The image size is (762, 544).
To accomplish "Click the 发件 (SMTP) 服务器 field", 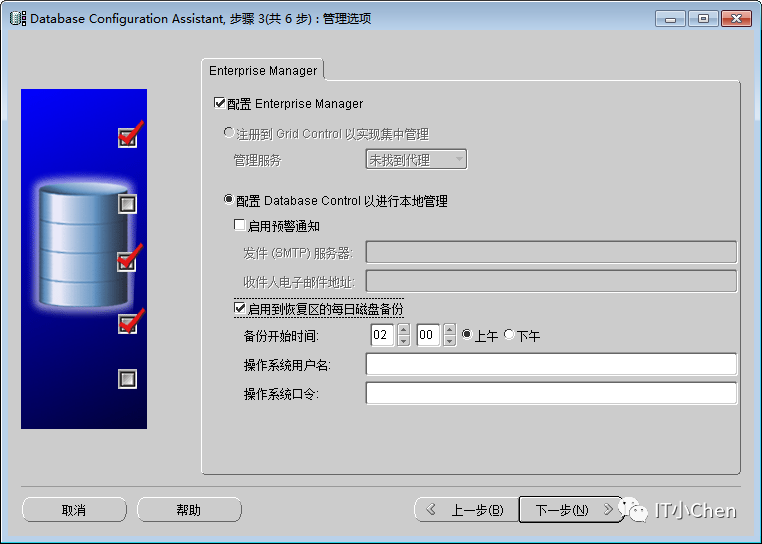I will click(551, 252).
